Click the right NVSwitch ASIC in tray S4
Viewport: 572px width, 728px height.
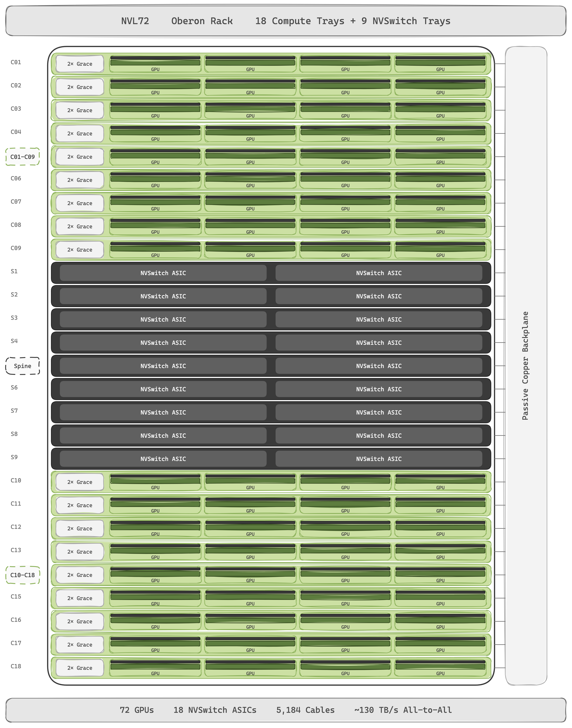379,343
